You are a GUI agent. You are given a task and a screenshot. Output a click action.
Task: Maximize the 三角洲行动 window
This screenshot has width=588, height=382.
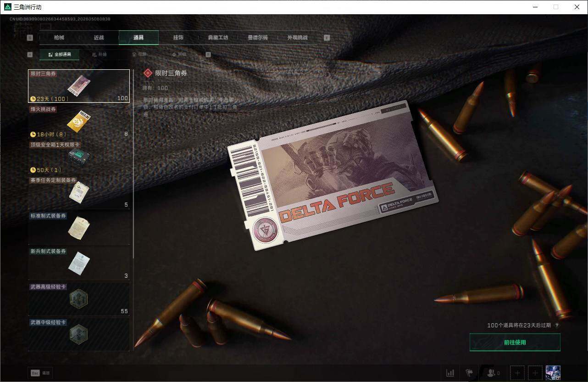556,7
